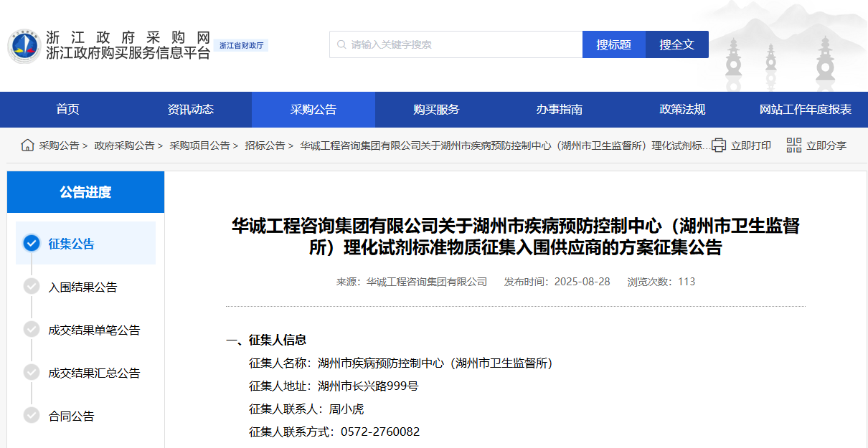
Task: Click the gray circle indicator beside 合同公告
Action: [x=31, y=415]
